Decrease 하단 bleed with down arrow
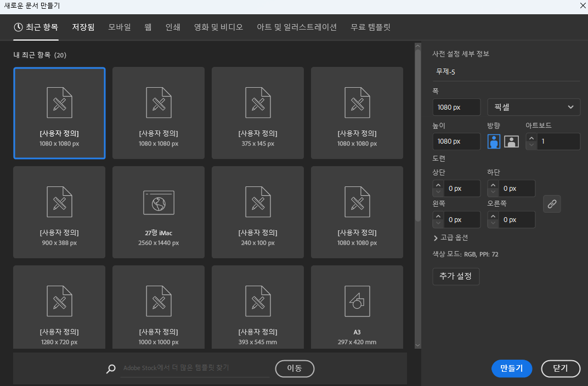Screen dimensions: 588x386 (493, 192)
